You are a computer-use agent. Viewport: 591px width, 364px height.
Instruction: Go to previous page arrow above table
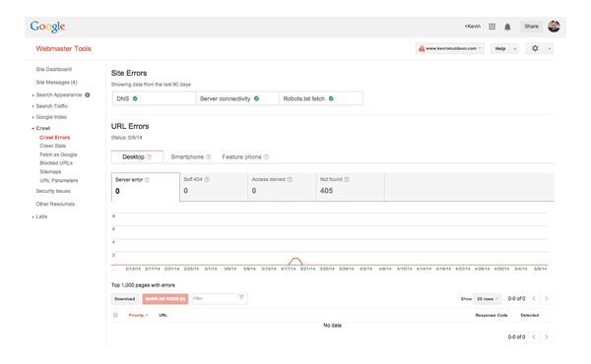pos(534,298)
